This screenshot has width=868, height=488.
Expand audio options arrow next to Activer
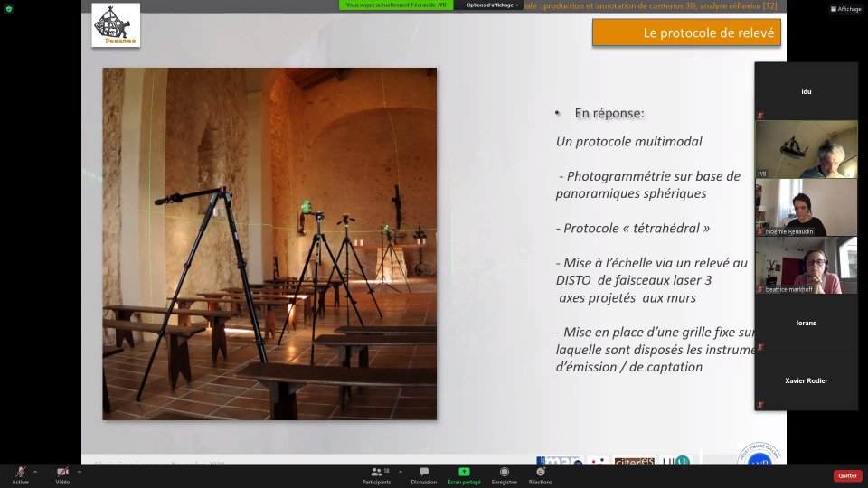pos(35,472)
